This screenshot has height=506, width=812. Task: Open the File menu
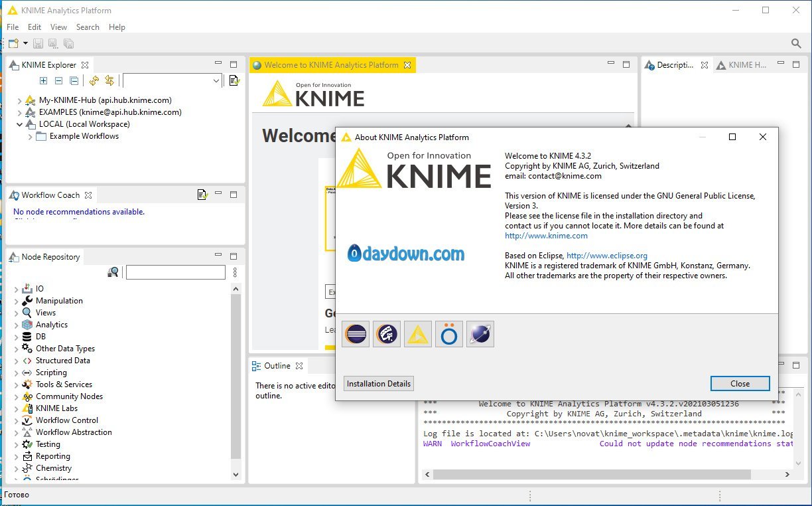(13, 27)
